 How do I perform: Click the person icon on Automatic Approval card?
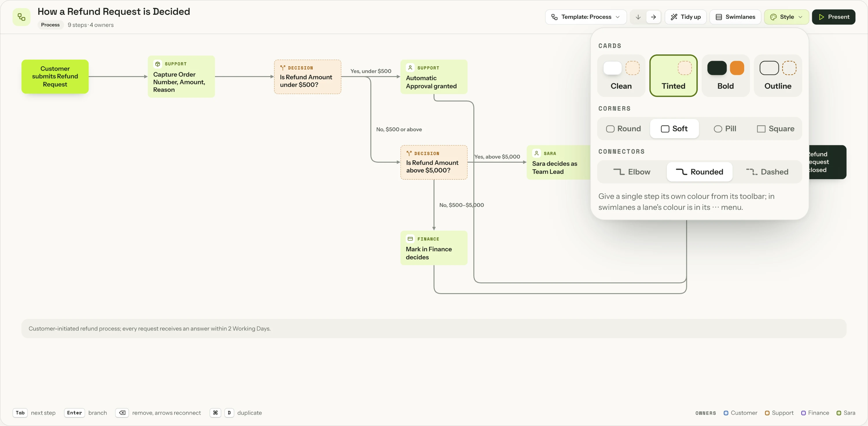410,68
